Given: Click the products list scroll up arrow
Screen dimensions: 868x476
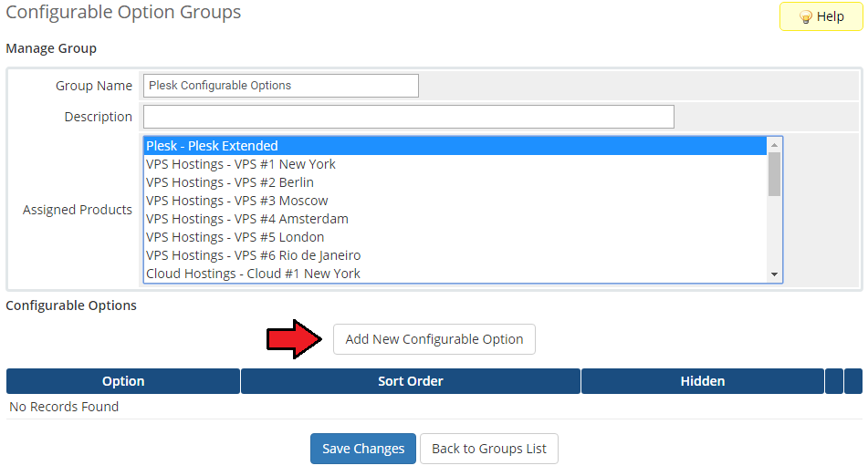Looking at the screenshot, I should [775, 145].
